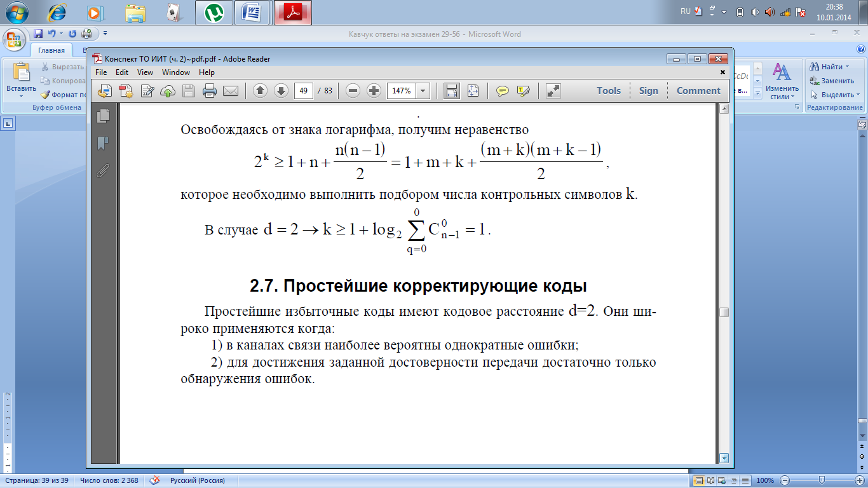Zoom out using the minus button
The image size is (868, 488).
[353, 91]
